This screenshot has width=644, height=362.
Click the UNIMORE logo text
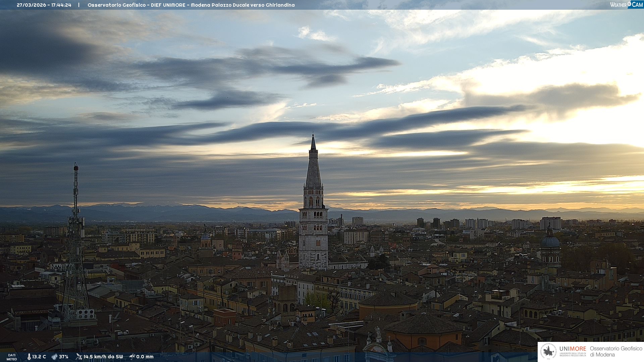pyautogui.click(x=573, y=349)
